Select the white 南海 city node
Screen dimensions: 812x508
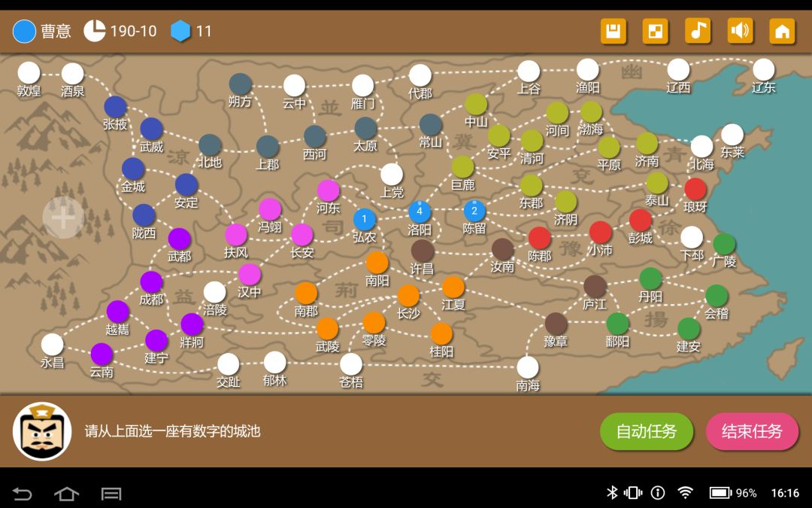tap(528, 367)
